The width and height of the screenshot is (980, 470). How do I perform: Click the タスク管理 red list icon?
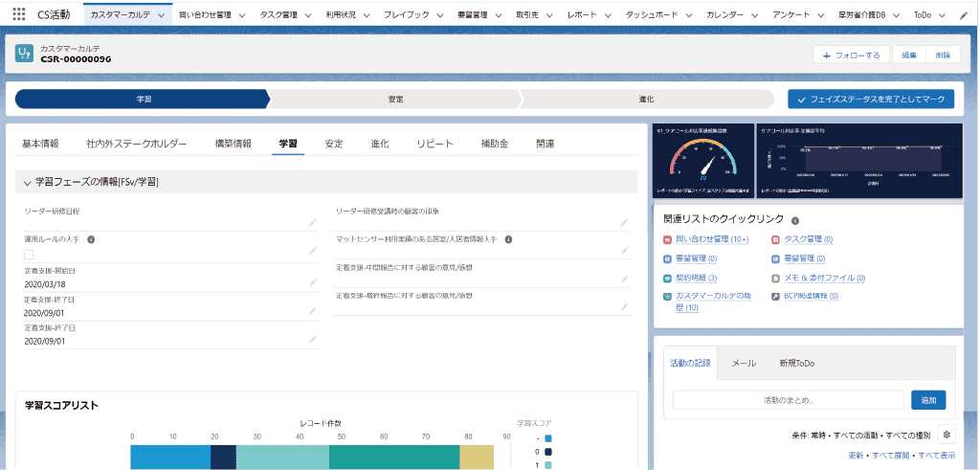pyautogui.click(x=775, y=239)
